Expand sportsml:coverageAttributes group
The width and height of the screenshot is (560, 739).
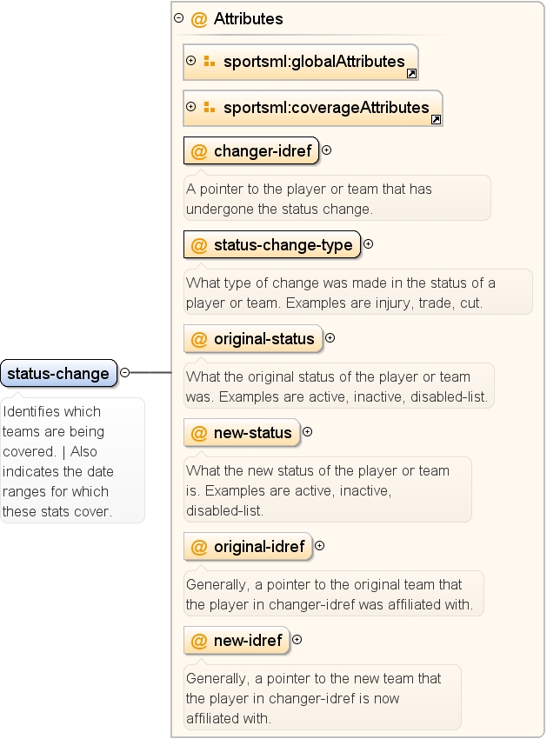click(x=191, y=107)
